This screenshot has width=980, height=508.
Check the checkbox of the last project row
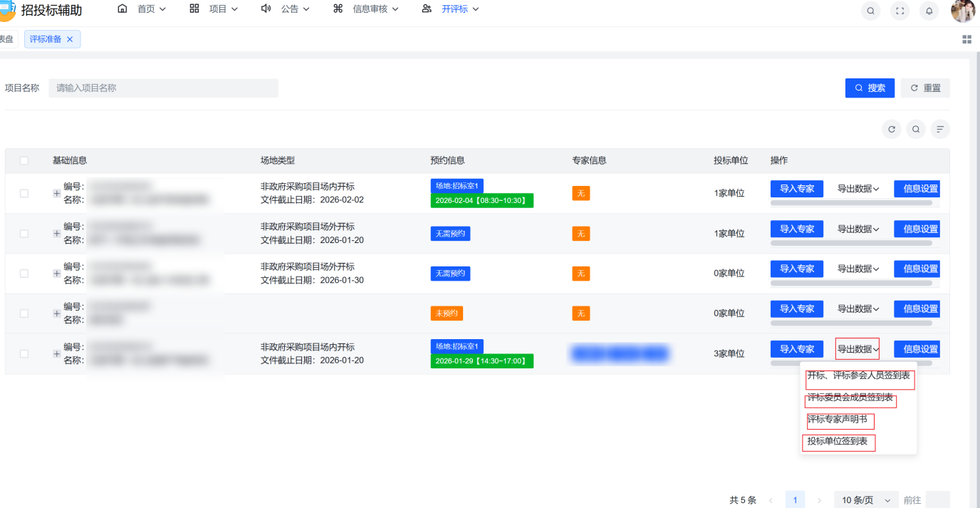24,353
